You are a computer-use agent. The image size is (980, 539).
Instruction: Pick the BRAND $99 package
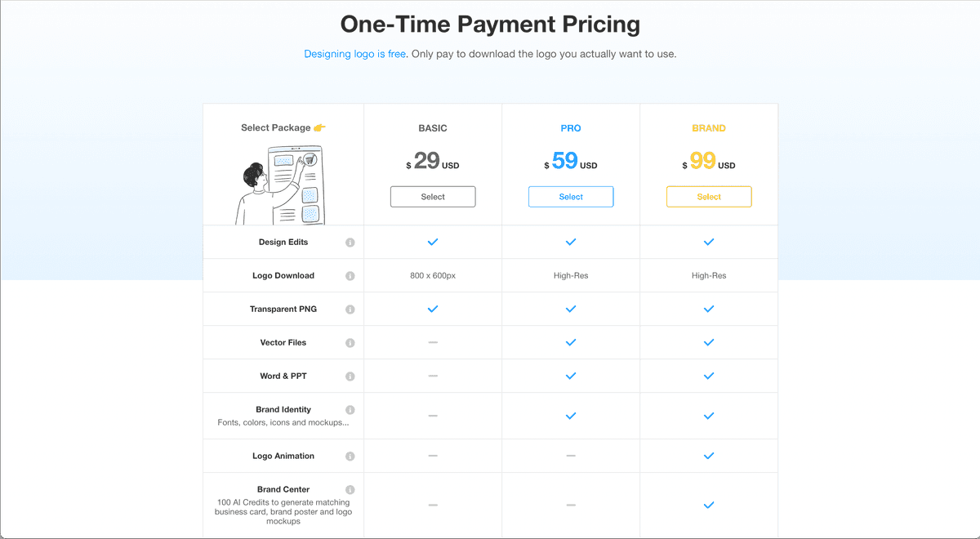click(709, 197)
